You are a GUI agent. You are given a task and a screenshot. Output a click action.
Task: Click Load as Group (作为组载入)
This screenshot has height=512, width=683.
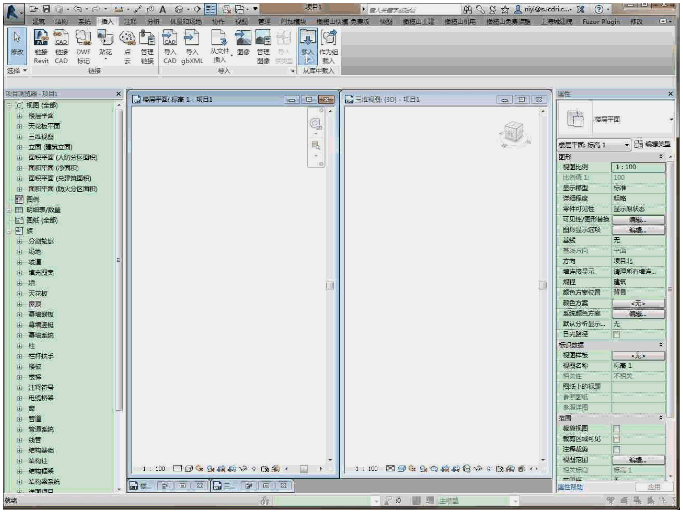pyautogui.click(x=328, y=47)
